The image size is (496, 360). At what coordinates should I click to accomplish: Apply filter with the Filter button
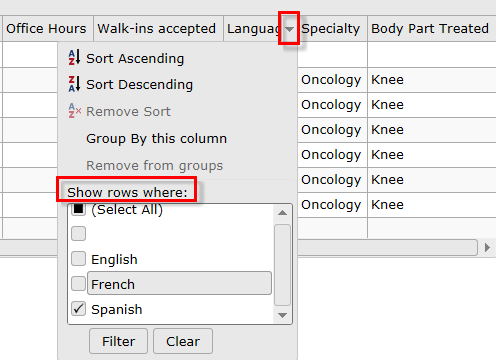(118, 341)
